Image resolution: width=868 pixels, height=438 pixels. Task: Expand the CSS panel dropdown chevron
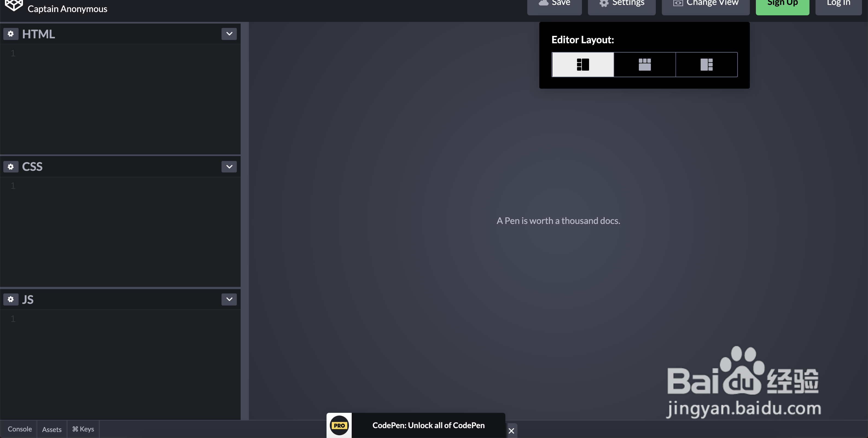[x=229, y=166]
